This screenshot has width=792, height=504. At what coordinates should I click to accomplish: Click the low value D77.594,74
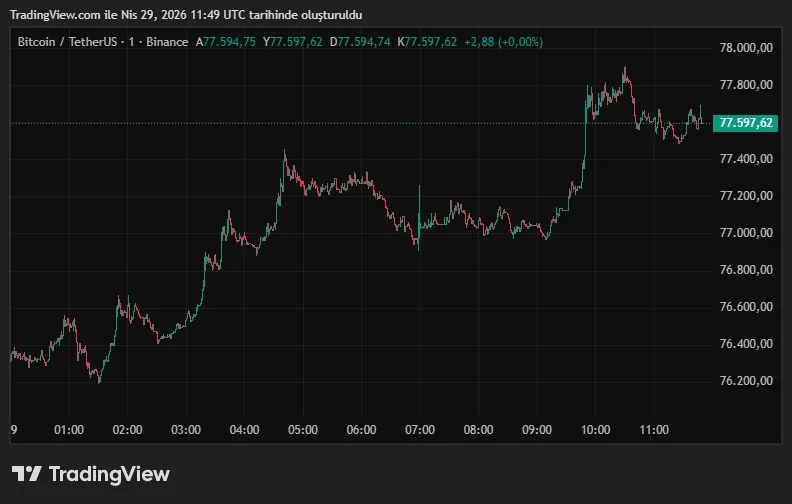tap(360, 42)
